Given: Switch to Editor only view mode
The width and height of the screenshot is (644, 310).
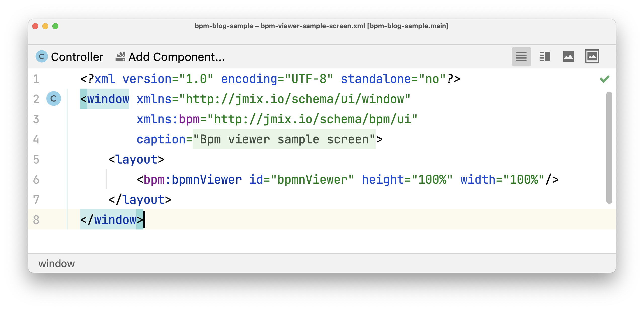Looking at the screenshot, I should (521, 57).
